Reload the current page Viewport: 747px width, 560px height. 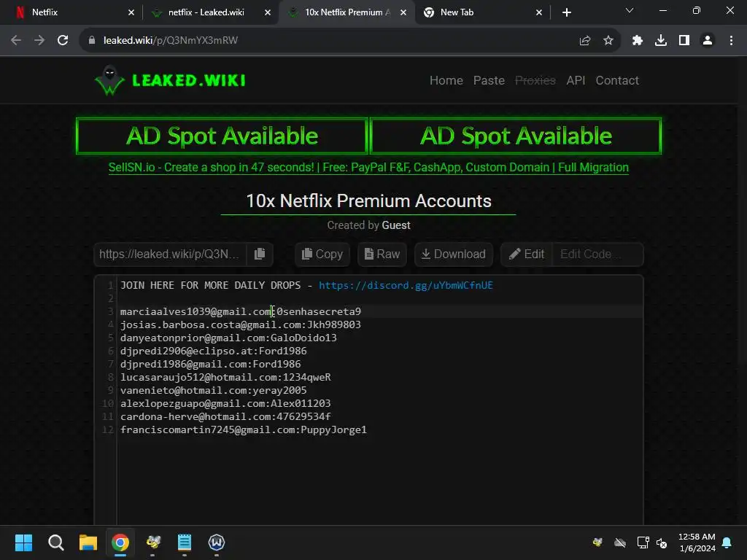(63, 41)
